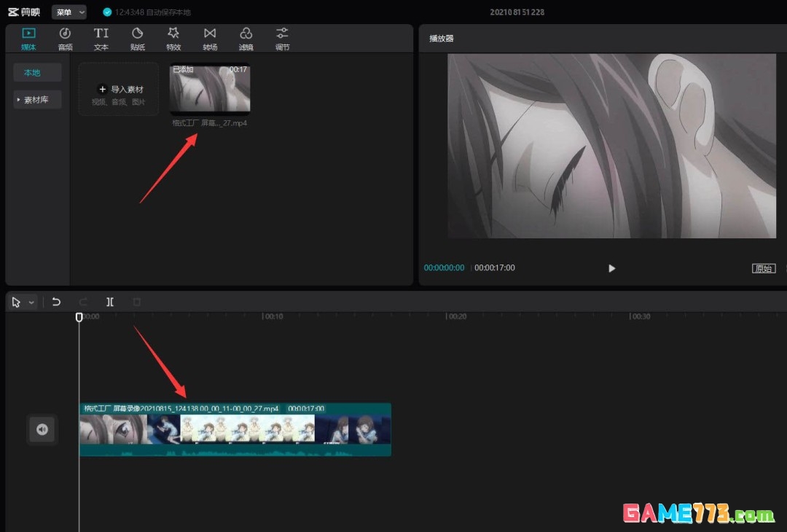The width and height of the screenshot is (787, 532).
Task: Click the project title 202108151228
Action: coord(517,12)
